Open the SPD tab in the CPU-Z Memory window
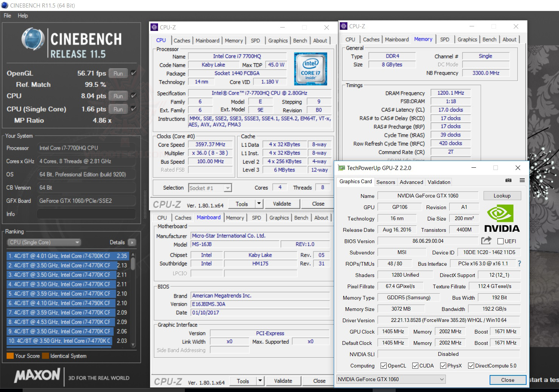 [445, 39]
